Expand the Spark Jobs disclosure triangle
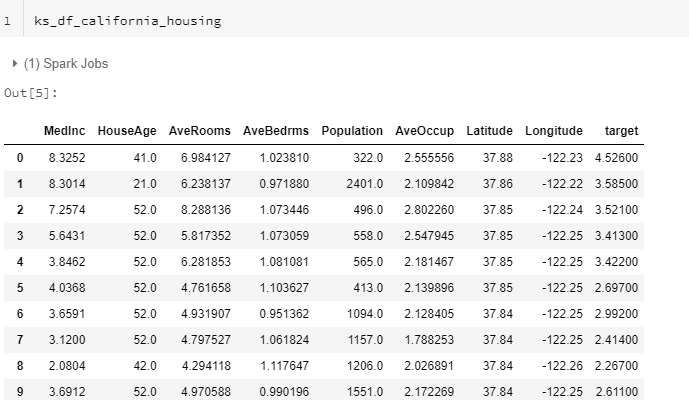This screenshot has height=400, width=689. tap(15, 64)
